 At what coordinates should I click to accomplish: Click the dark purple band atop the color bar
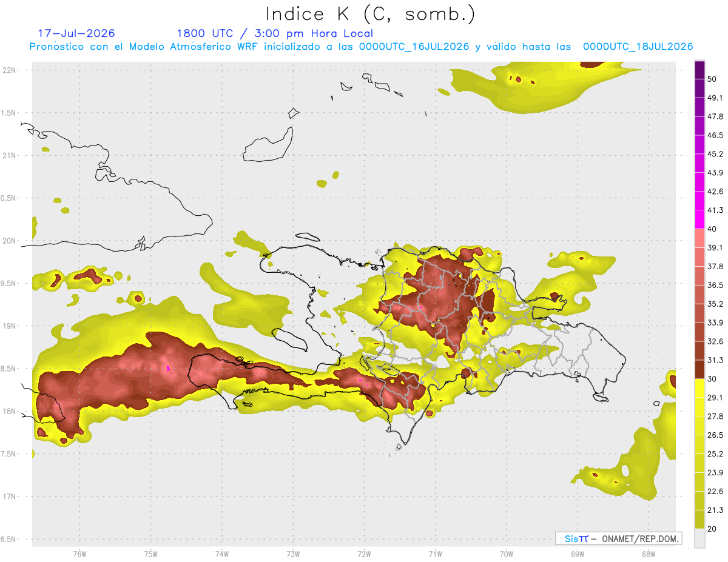coord(699,70)
